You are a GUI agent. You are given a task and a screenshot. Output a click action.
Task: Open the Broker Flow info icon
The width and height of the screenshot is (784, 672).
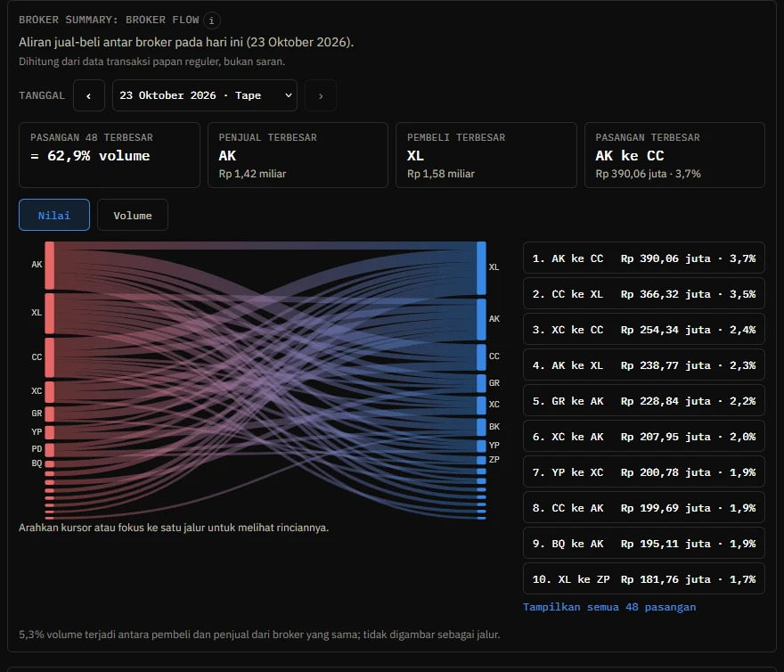coord(211,20)
